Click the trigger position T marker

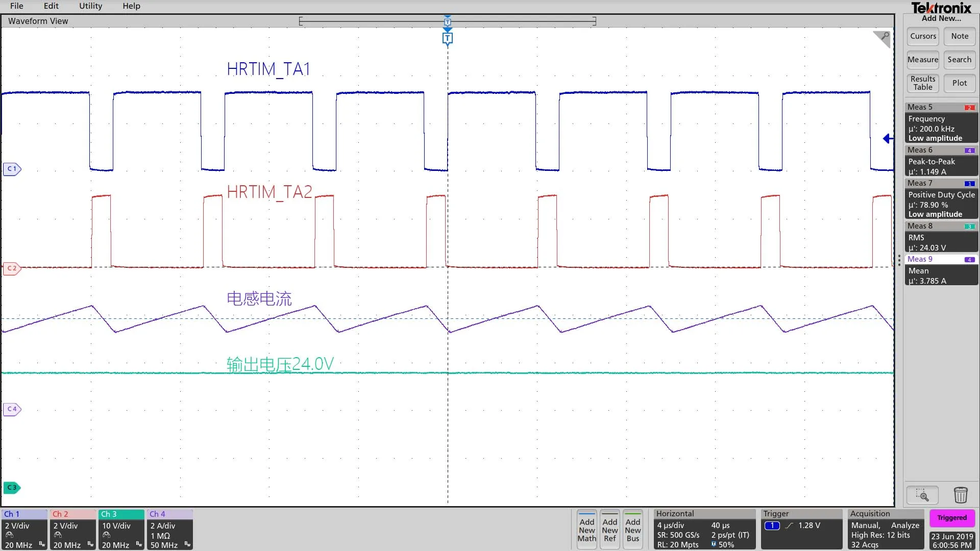[448, 39]
